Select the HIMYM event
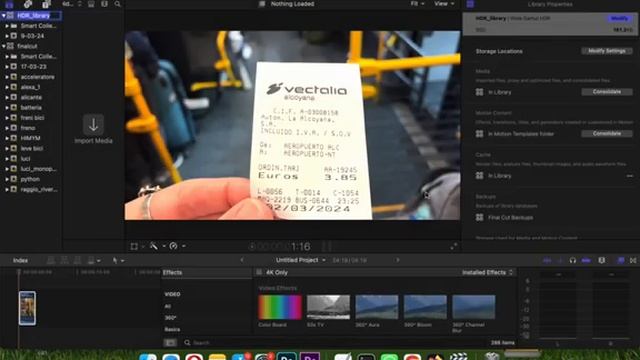Screen dimensions: 640x360 [30, 138]
